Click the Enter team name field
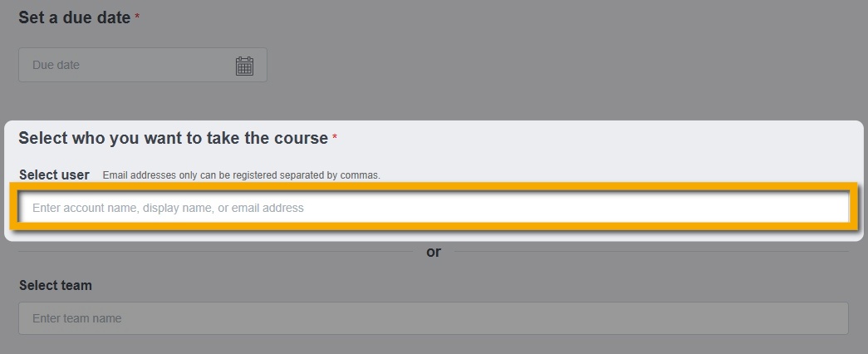The image size is (868, 354). (x=433, y=318)
